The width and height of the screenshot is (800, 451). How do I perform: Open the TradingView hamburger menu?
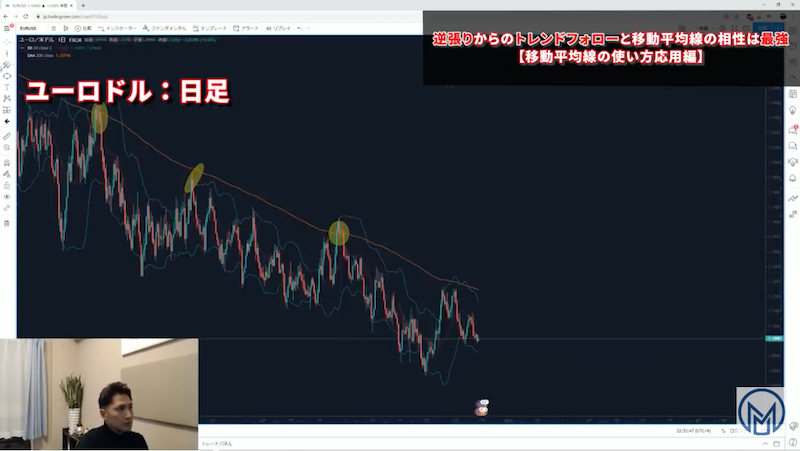click(7, 28)
